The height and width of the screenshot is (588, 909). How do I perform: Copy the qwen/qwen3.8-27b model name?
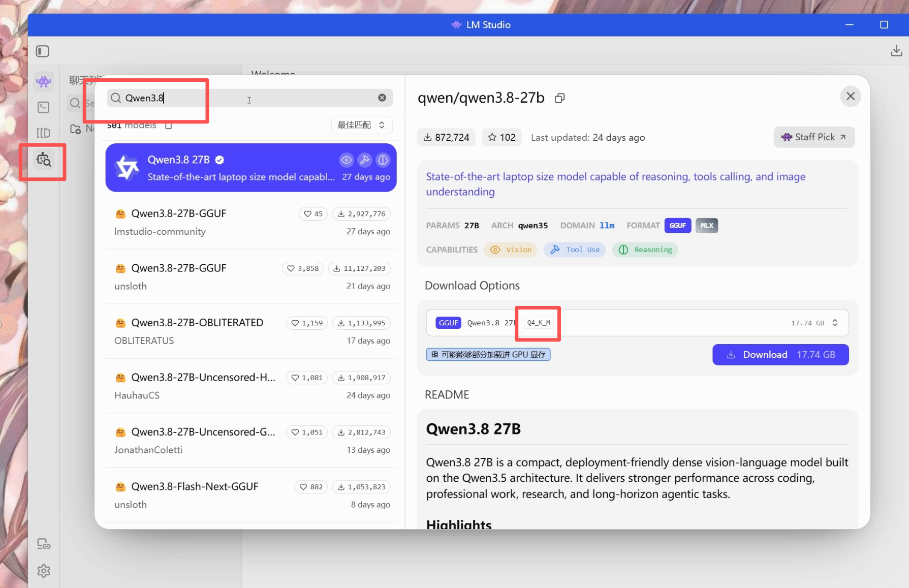click(559, 98)
